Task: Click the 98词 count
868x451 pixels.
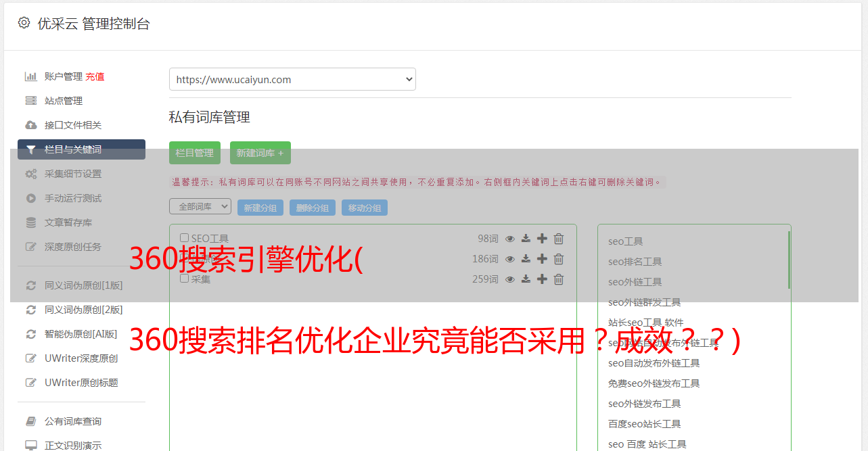Action: [488, 239]
